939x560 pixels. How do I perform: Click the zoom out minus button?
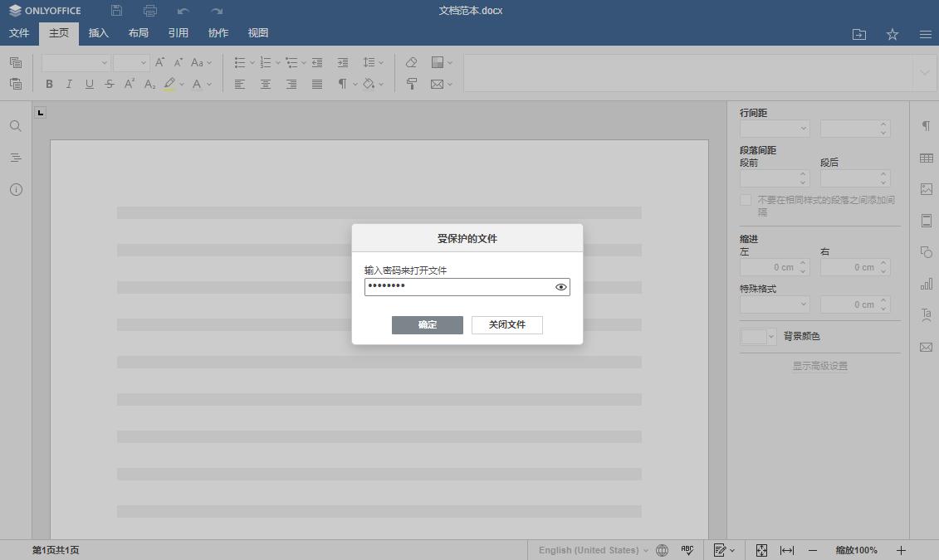pyautogui.click(x=813, y=550)
